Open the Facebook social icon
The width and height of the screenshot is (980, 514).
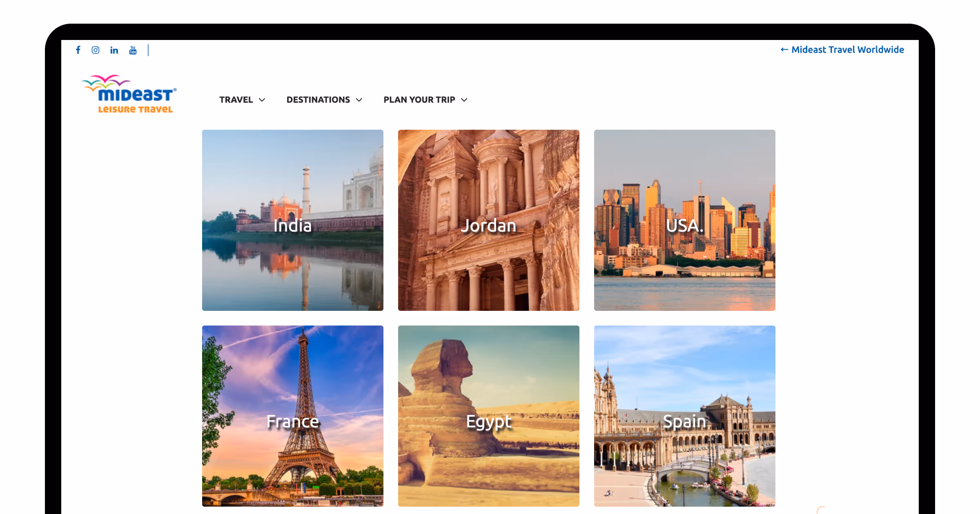click(x=78, y=50)
